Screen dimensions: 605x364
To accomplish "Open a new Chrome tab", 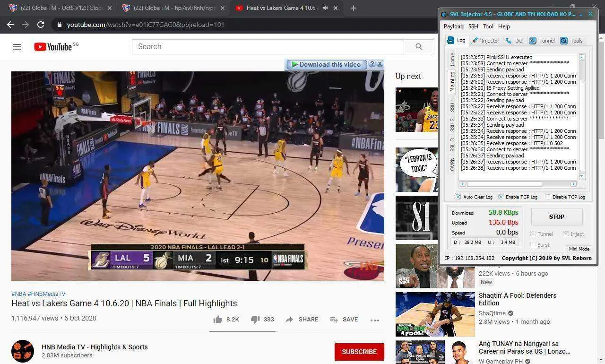I will [354, 8].
